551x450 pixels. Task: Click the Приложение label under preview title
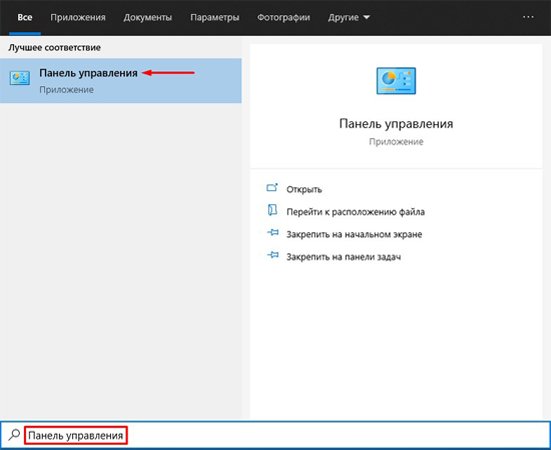click(396, 142)
